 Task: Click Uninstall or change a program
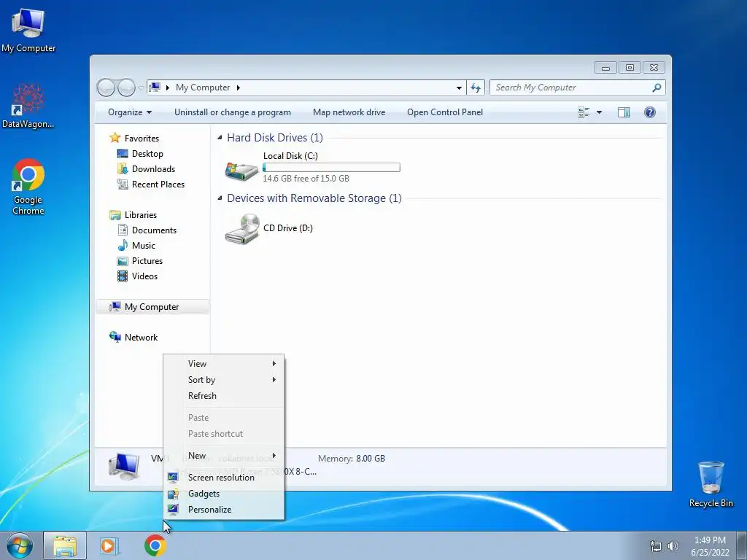[x=233, y=112]
